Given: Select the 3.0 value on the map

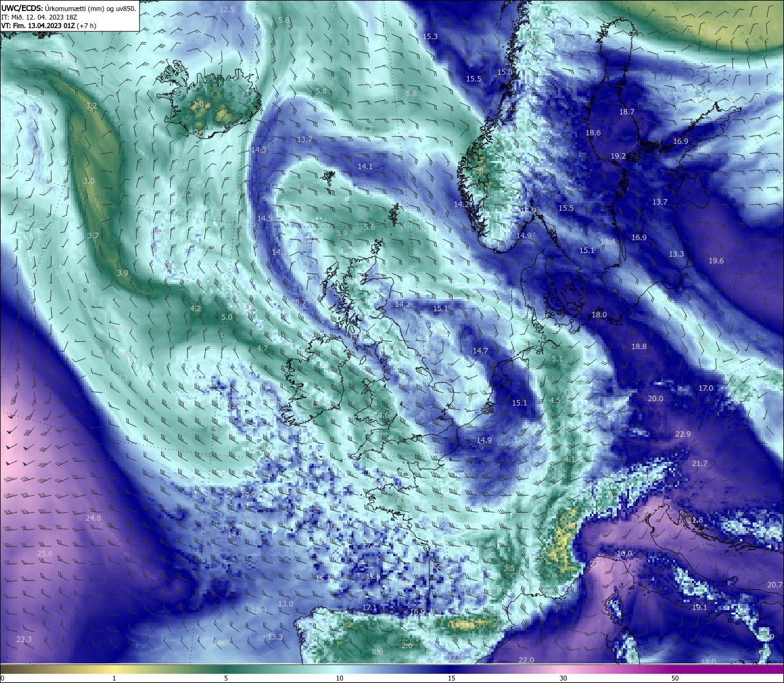Looking at the screenshot, I should coord(89,181).
